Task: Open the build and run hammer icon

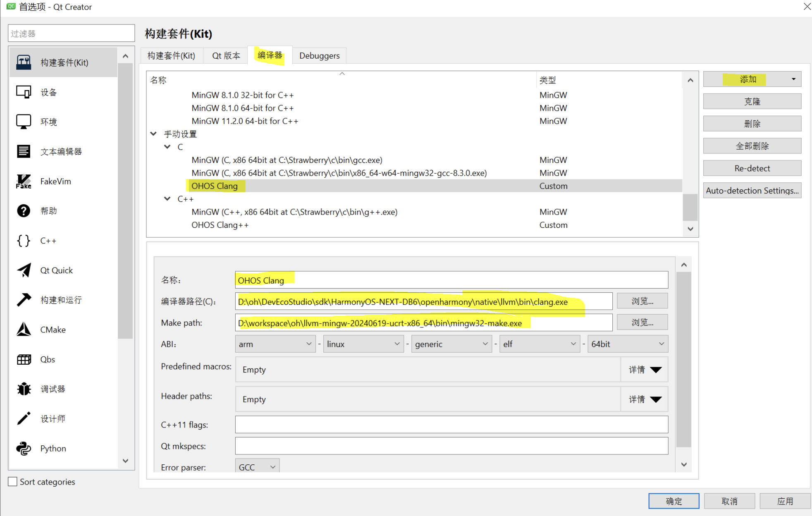Action: [24, 300]
